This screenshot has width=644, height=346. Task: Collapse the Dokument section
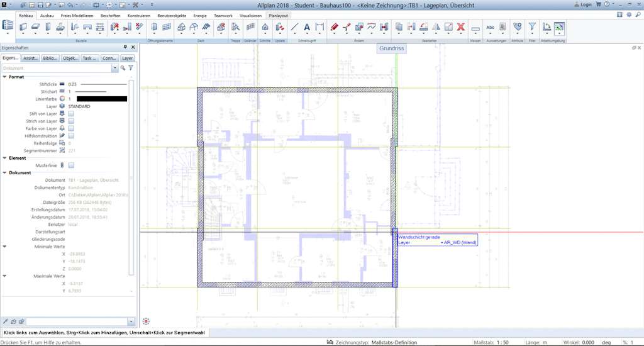tap(5, 172)
